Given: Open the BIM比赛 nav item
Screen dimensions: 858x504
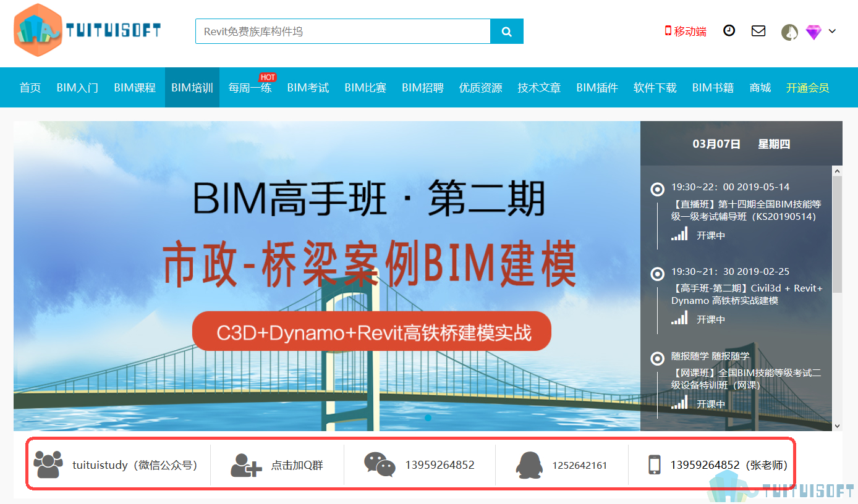Looking at the screenshot, I should [x=365, y=88].
